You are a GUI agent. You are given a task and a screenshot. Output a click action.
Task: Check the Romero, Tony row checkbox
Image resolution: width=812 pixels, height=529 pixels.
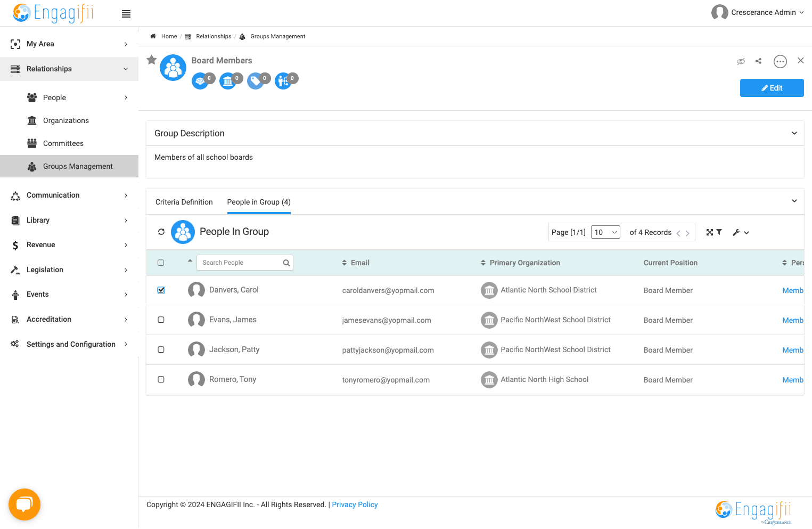point(161,379)
